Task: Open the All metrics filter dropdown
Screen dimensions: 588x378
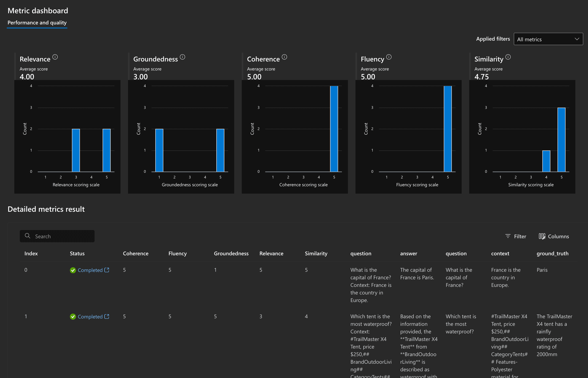Action: [x=548, y=39]
